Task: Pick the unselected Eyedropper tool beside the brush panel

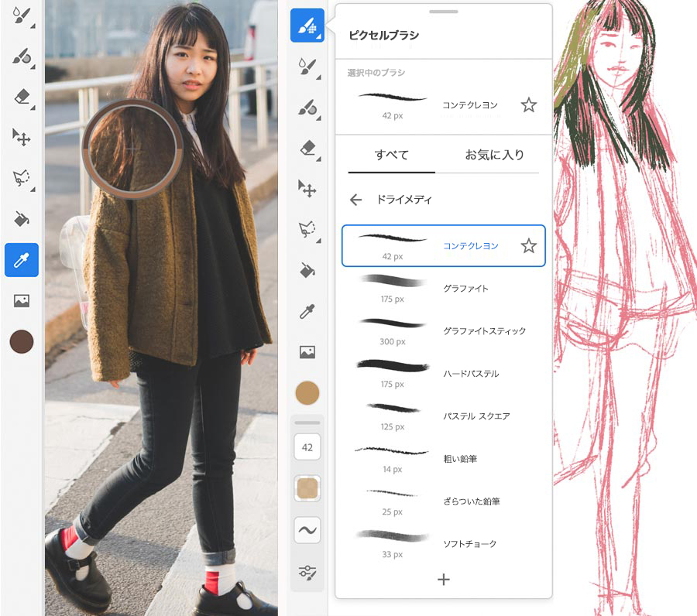Action: [x=307, y=311]
